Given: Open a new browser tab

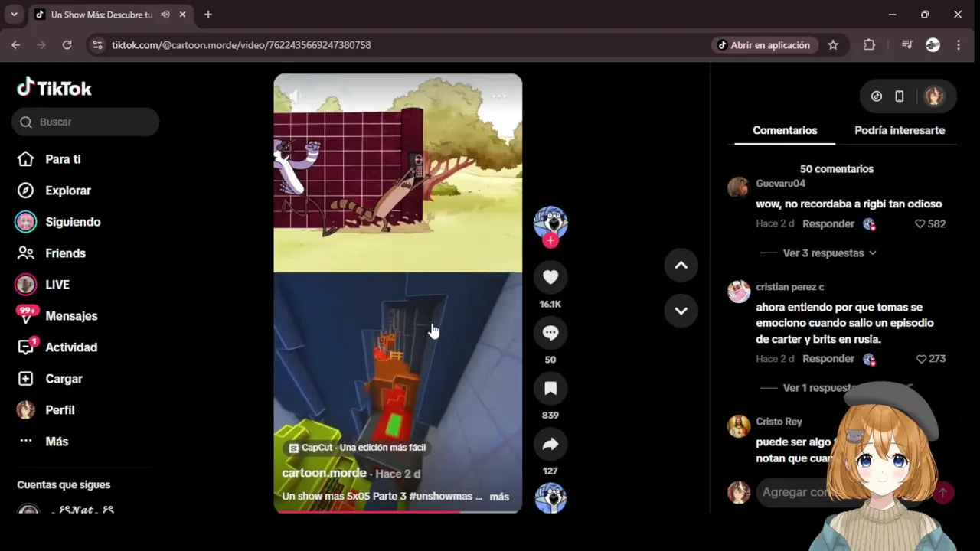Looking at the screenshot, I should (x=208, y=15).
